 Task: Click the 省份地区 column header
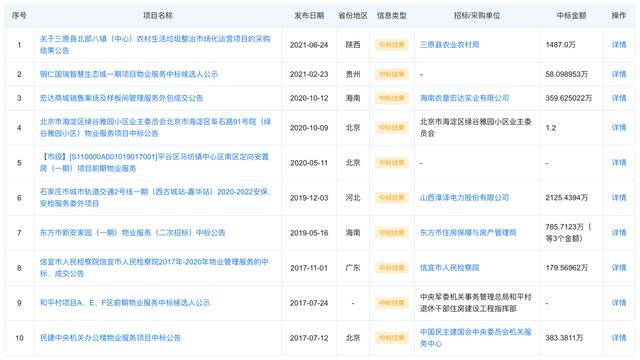[x=353, y=16]
